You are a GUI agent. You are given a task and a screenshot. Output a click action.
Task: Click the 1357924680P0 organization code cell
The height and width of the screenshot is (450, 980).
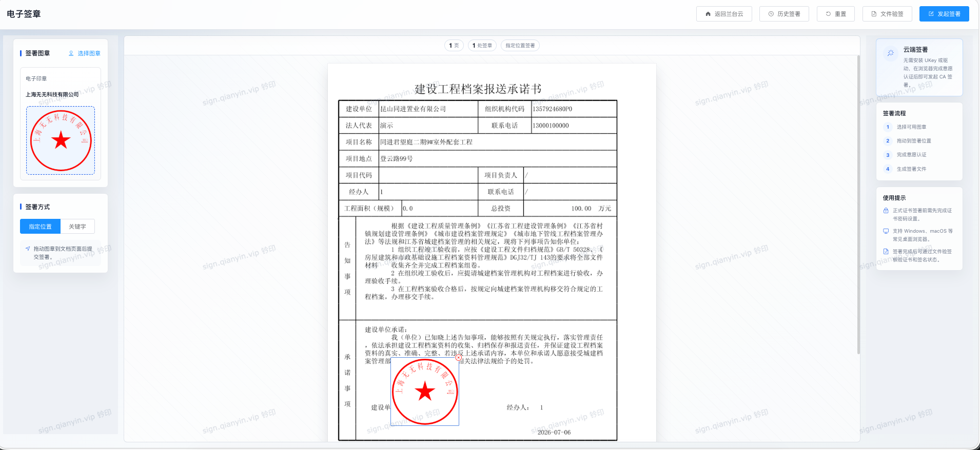point(574,109)
